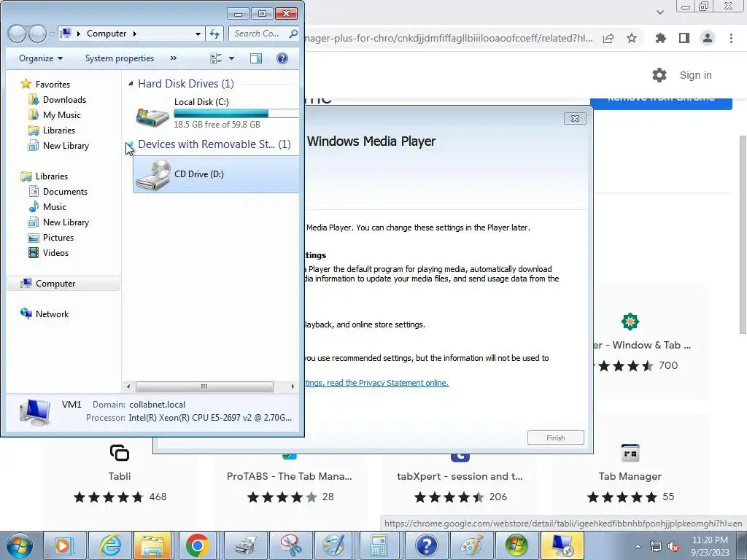Show hidden tray icons arrow

pyautogui.click(x=638, y=547)
